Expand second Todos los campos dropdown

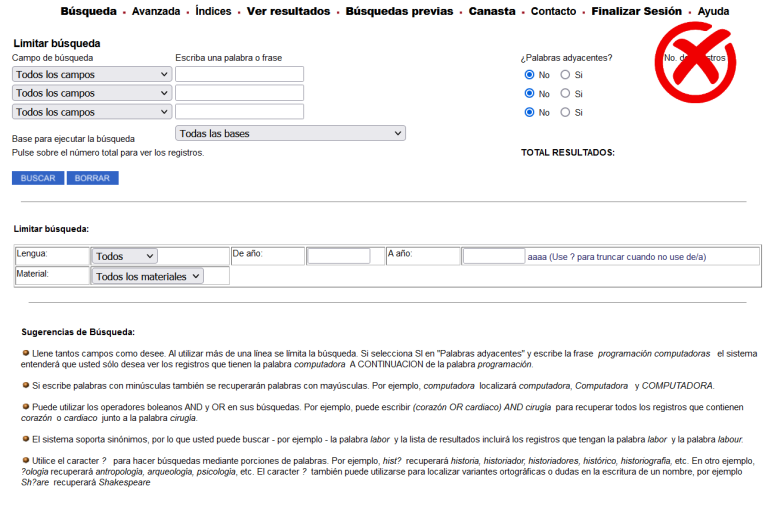[x=92, y=93]
